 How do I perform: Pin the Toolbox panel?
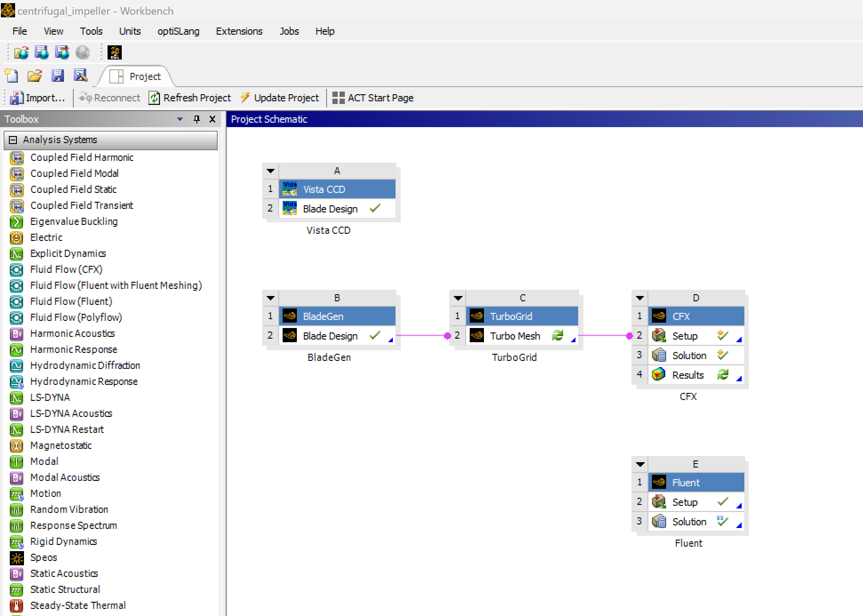tap(197, 119)
